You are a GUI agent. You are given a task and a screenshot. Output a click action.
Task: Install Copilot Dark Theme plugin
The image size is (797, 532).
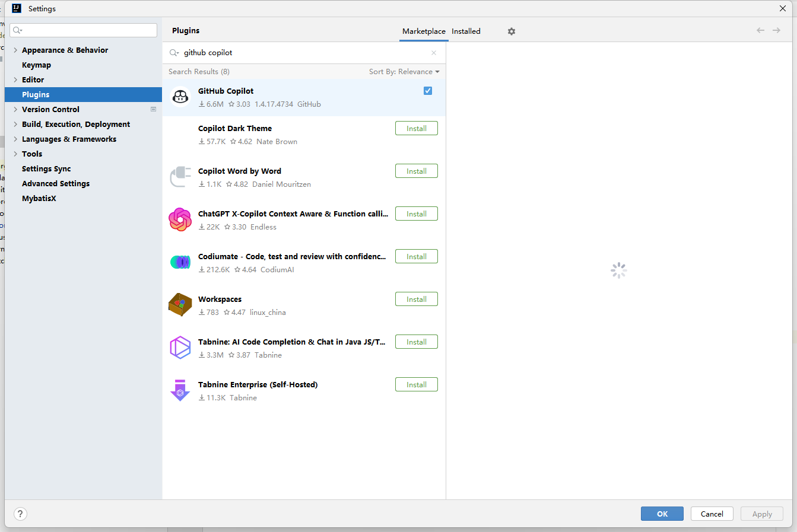pos(417,128)
